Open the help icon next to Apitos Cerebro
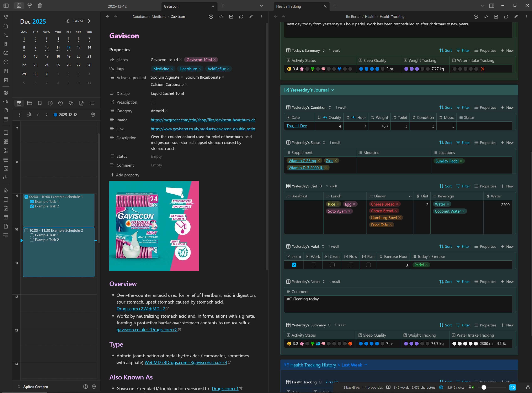Viewport: 532px width, 393px height. 86,387
